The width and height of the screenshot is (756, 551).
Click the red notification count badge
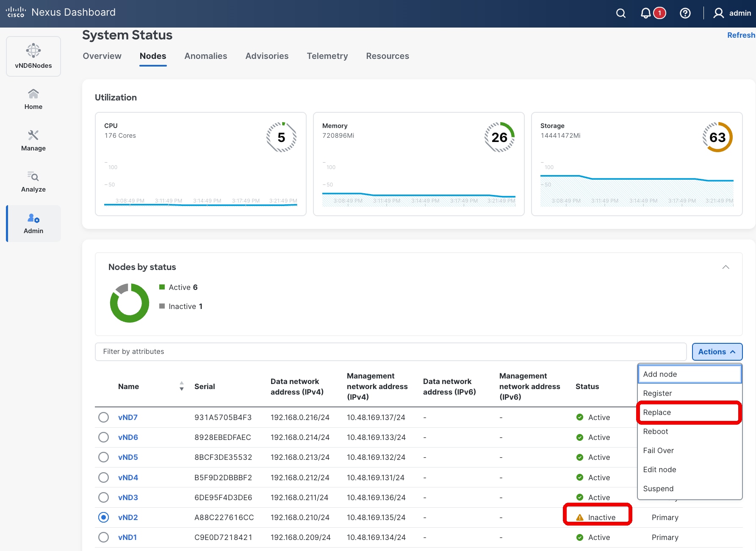tap(659, 13)
